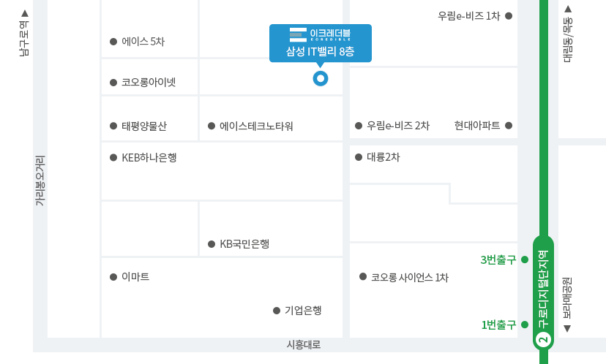Viewport: 606px width, 364px height.
Task: Click the green dot for 3번출구
Action: pos(525,259)
